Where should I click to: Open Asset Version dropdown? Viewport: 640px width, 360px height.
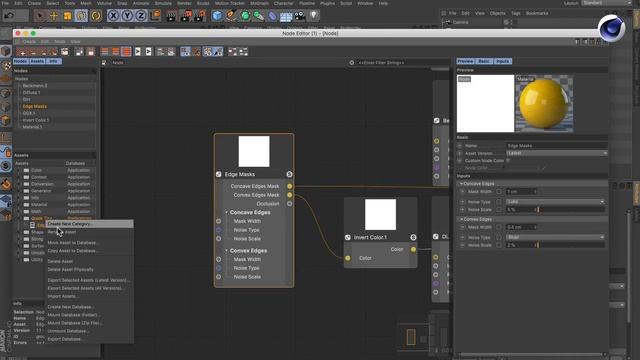point(557,153)
